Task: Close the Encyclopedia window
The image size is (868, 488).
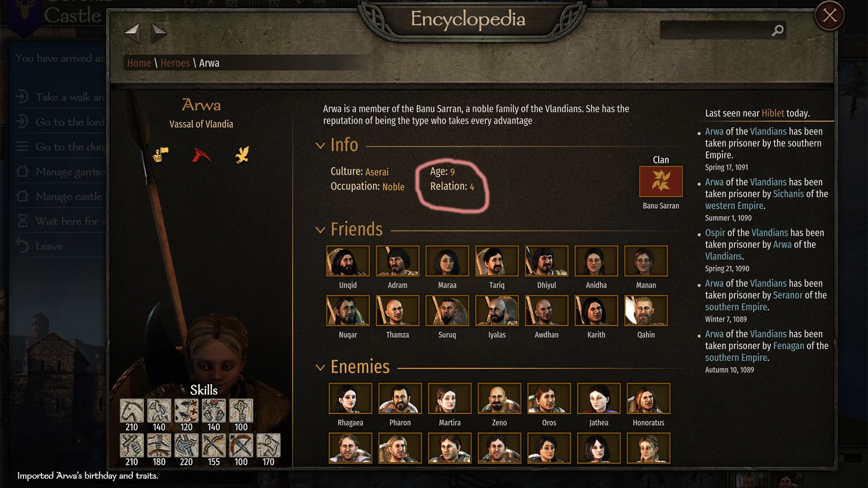Action: (829, 15)
